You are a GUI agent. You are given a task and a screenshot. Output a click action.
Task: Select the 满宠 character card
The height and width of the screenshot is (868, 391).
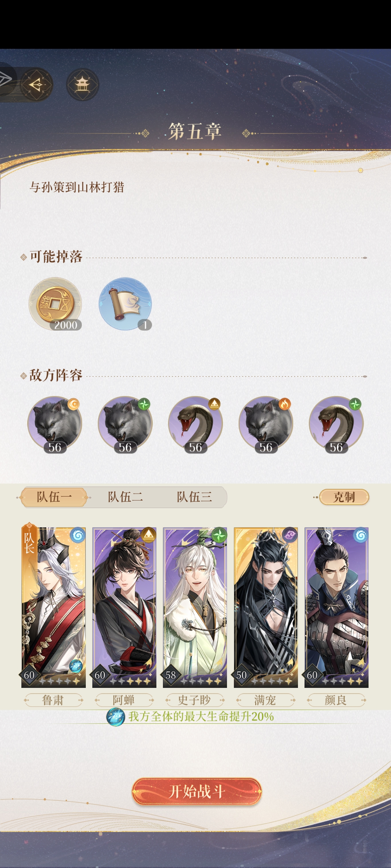pyautogui.click(x=266, y=607)
